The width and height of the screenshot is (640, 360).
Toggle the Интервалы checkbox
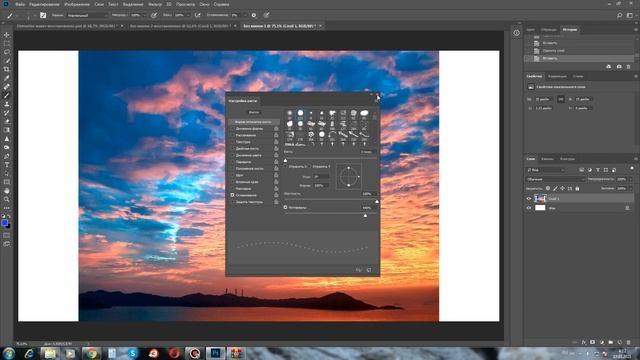tap(285, 207)
